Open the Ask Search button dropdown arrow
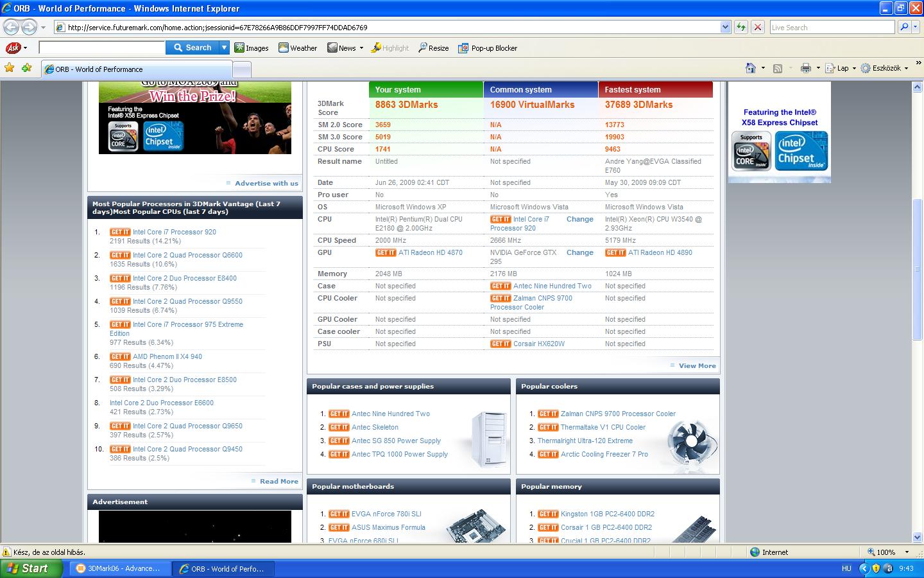 click(x=224, y=48)
